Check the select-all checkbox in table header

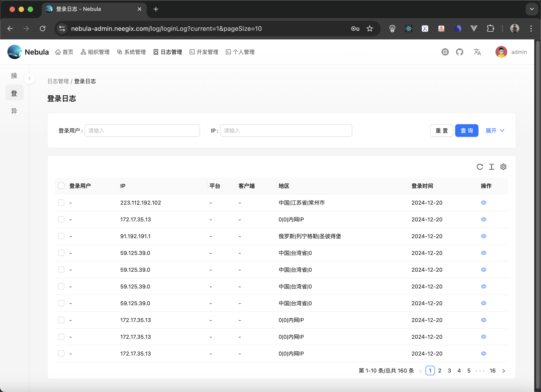click(x=61, y=186)
